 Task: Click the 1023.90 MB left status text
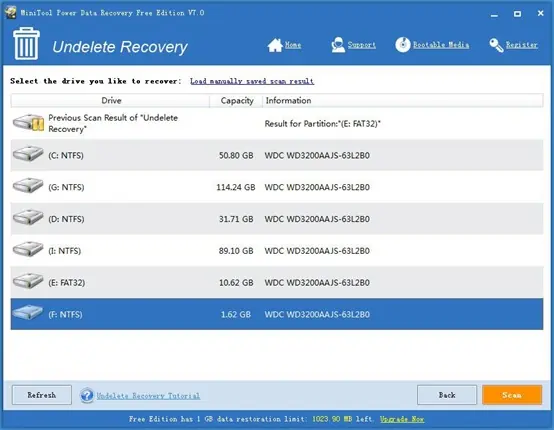(342, 419)
